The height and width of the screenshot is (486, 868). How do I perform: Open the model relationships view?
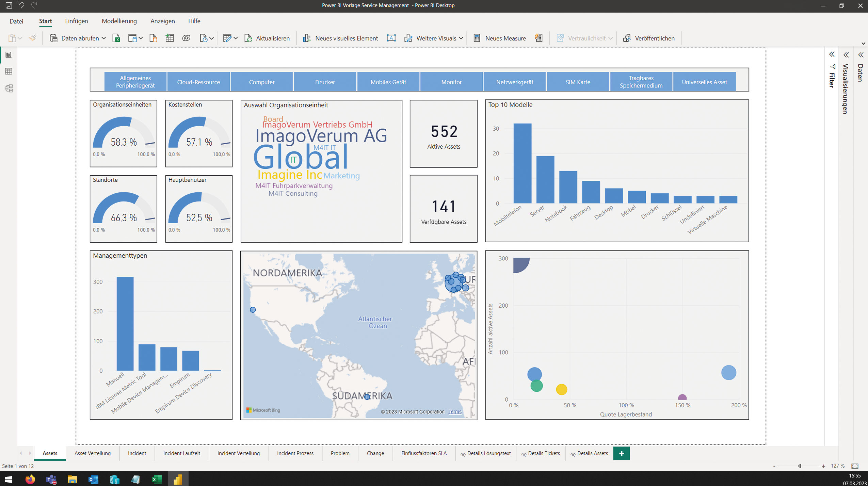[x=9, y=88]
